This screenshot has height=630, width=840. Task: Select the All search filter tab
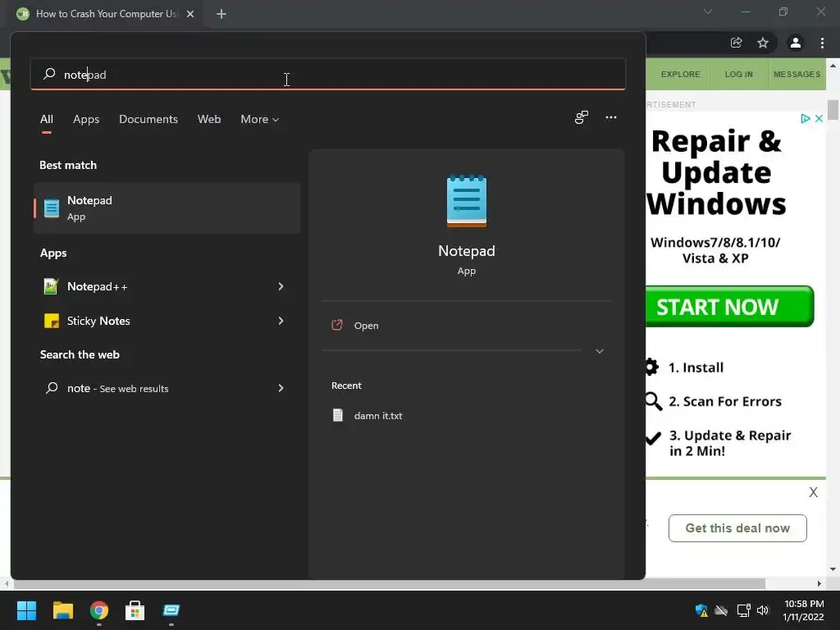tap(47, 119)
